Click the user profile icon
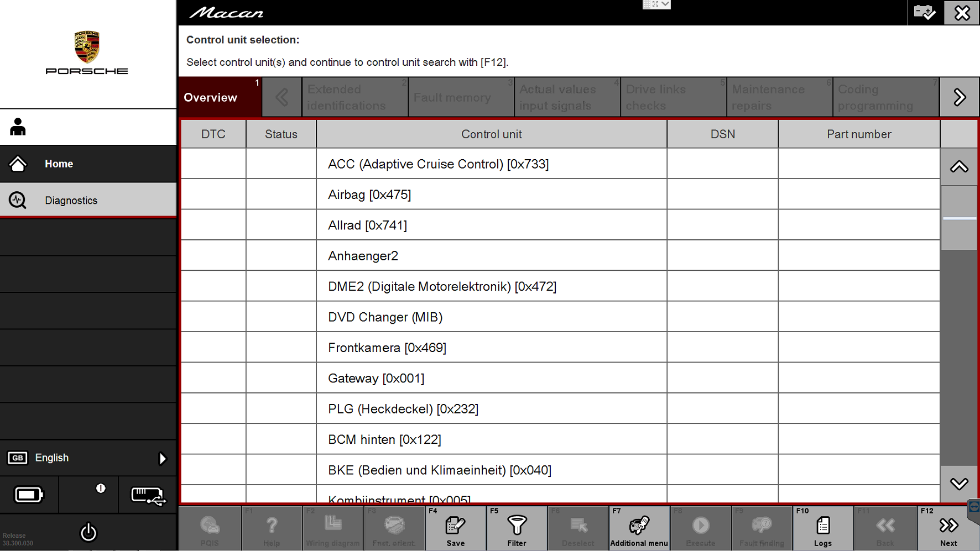 click(18, 127)
